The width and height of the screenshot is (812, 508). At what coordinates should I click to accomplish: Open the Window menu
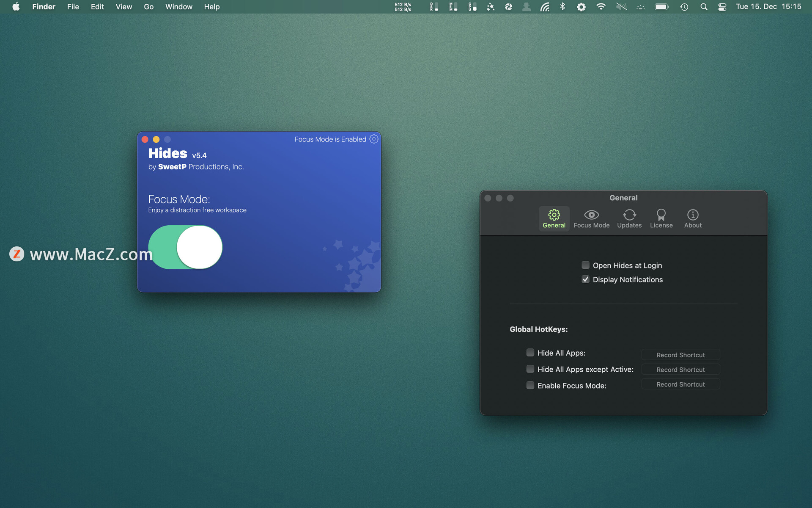(179, 7)
